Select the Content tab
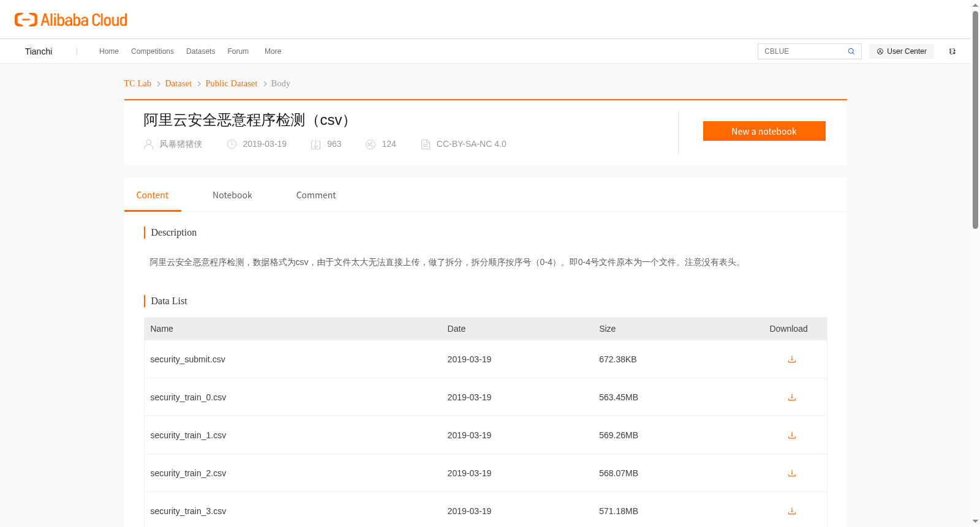This screenshot has height=527, width=980. pos(153,195)
